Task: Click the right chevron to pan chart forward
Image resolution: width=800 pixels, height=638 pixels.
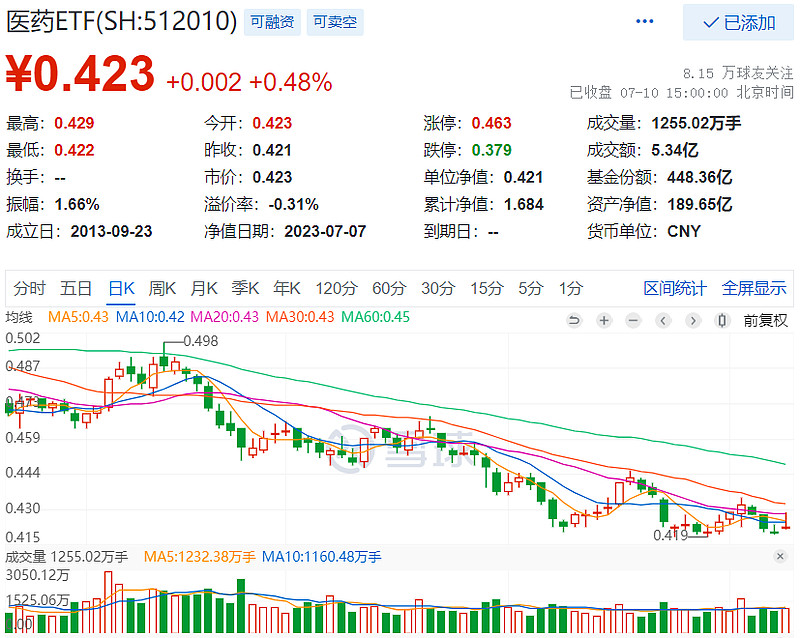Action: pyautogui.click(x=691, y=320)
